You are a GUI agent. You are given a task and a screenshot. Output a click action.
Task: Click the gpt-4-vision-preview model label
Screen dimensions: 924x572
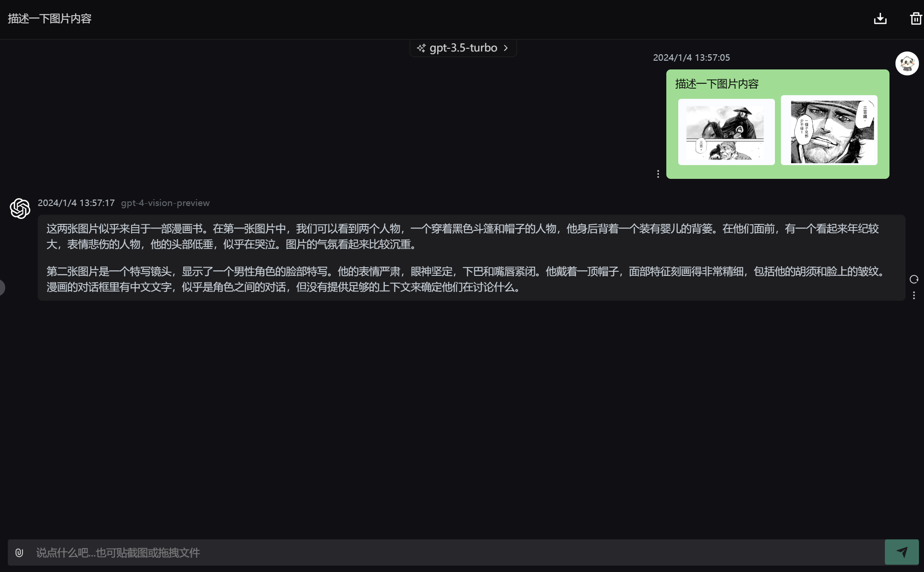point(165,203)
